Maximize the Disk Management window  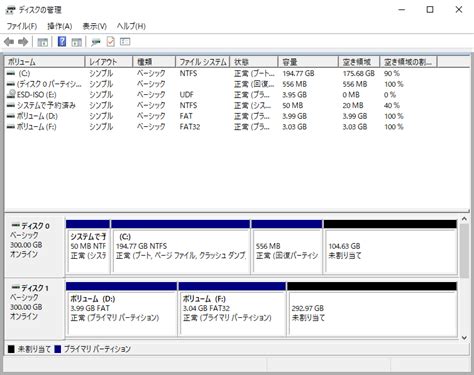[430, 10]
